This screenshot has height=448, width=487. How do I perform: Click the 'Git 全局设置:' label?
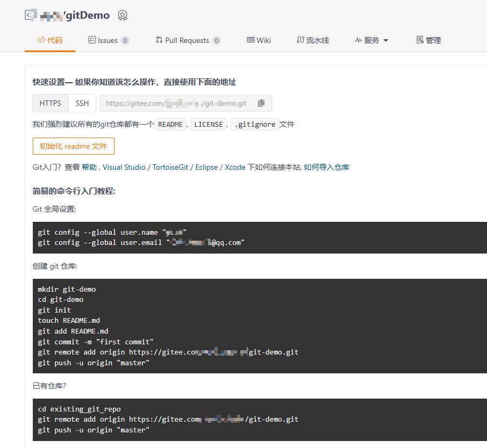pyautogui.click(x=54, y=209)
